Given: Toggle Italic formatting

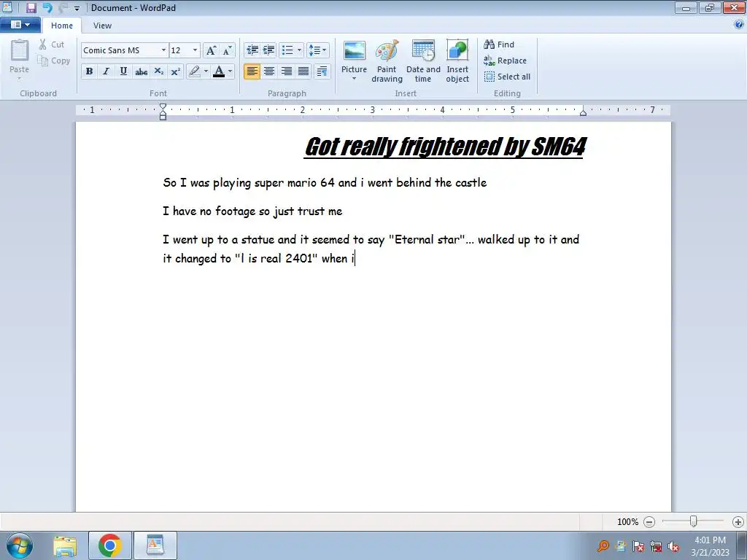Looking at the screenshot, I should pos(107,71).
